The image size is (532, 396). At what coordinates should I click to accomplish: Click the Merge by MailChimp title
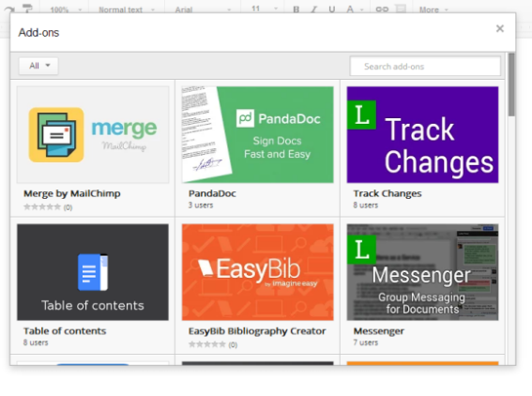[72, 193]
